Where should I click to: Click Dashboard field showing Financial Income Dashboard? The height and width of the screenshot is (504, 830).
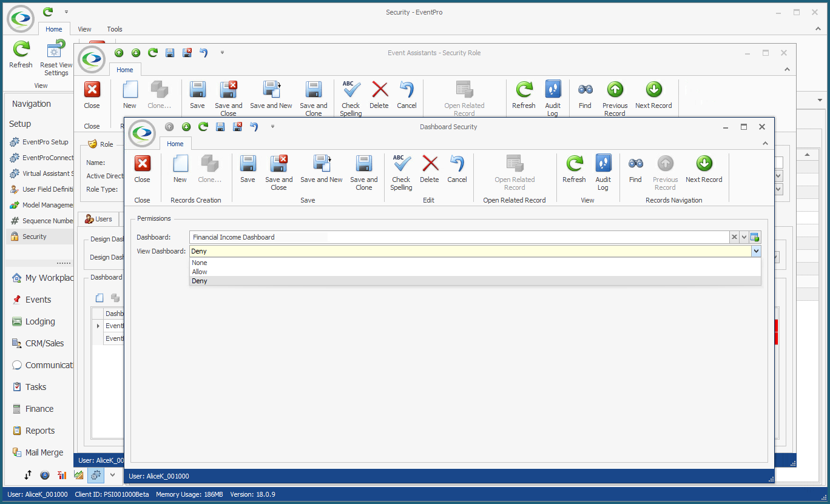(x=459, y=237)
